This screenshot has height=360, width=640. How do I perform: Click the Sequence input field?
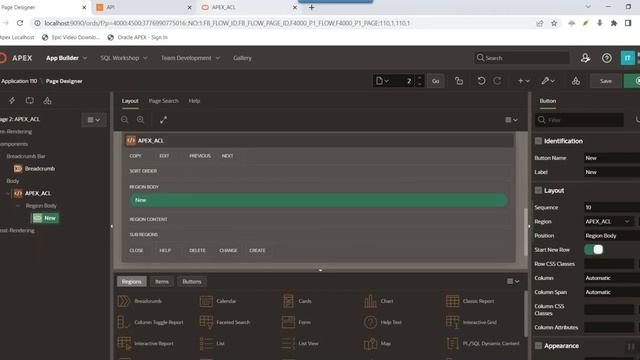(612, 207)
